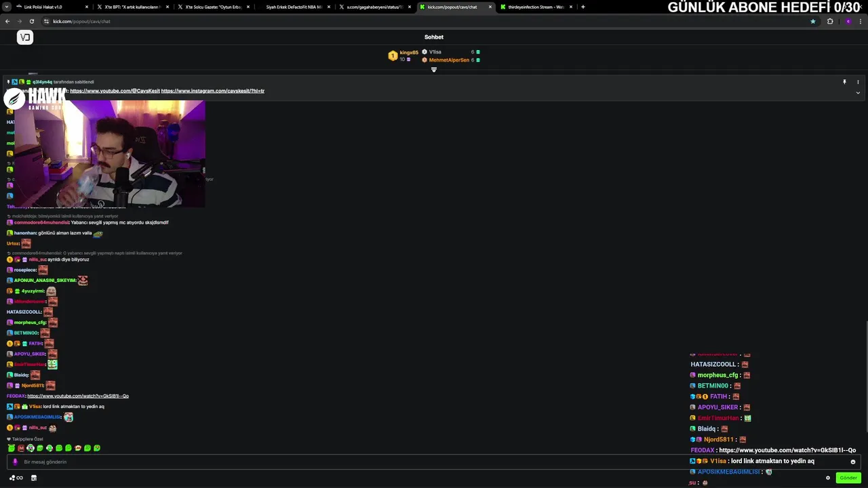Click FEODAX's link in the overlay chat
The image size is (868, 488).
click(787, 450)
